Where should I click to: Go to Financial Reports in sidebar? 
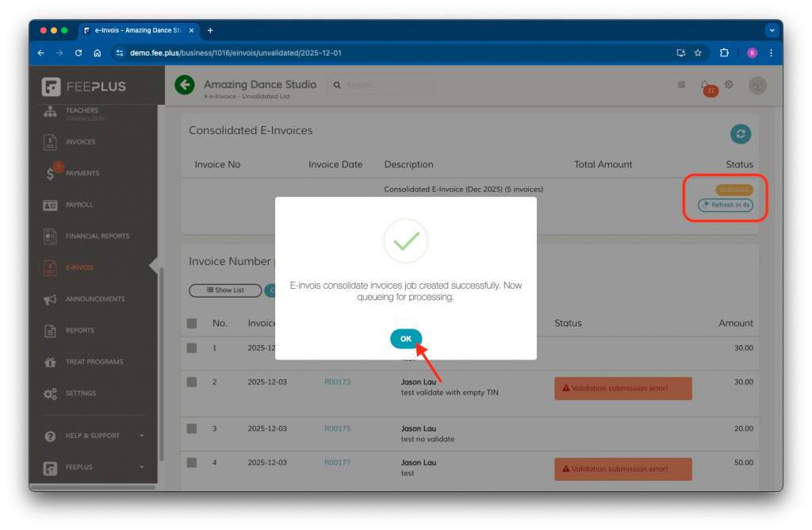click(97, 236)
